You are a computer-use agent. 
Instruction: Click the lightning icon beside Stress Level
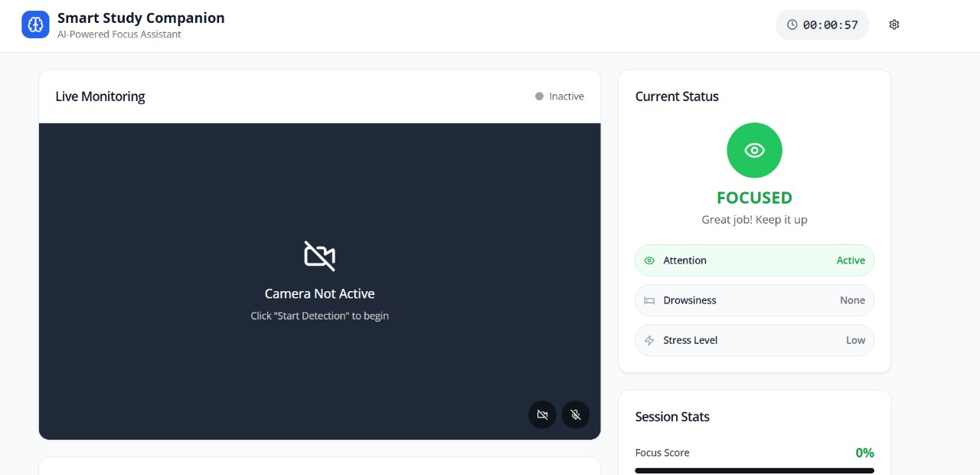click(649, 340)
